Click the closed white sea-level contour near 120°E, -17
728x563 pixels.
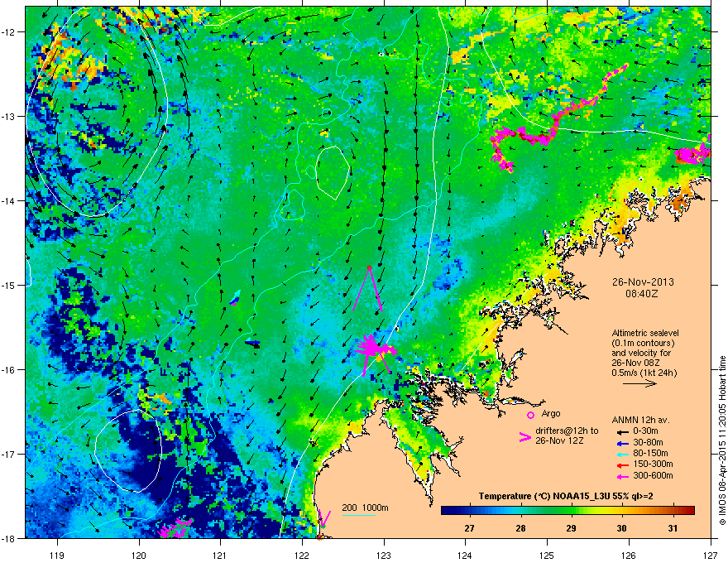128,450
